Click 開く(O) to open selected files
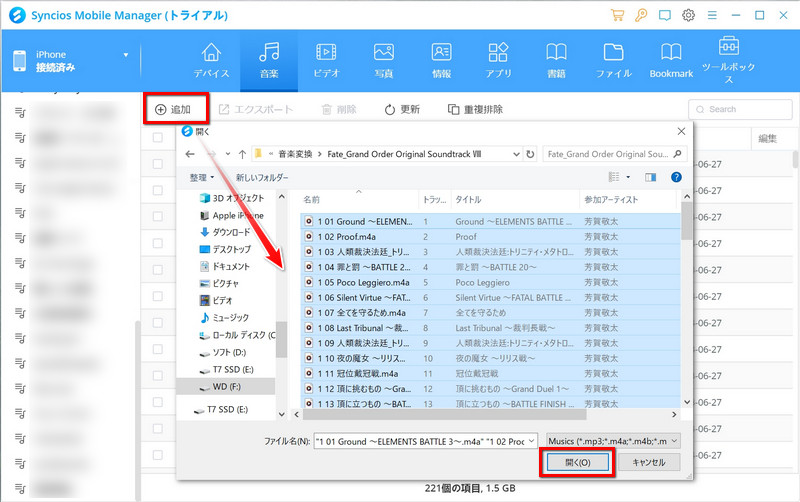Viewport: 800px width, 502px height. (578, 462)
